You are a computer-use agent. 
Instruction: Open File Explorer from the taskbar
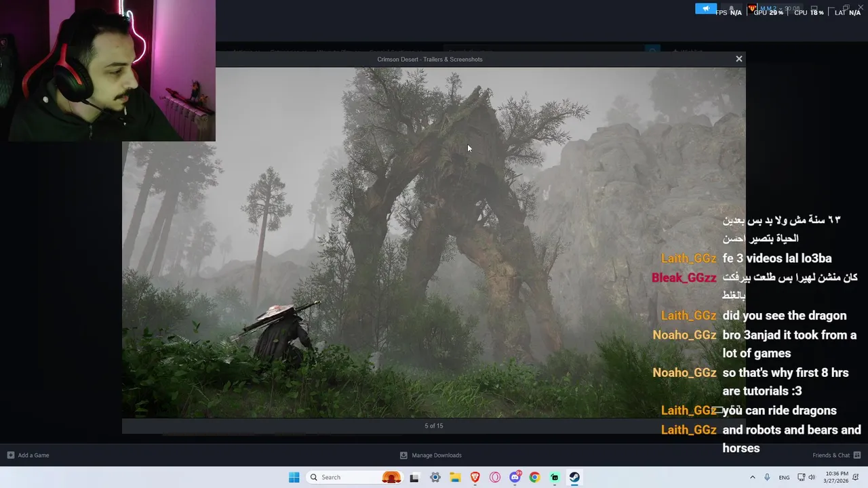pos(455,477)
